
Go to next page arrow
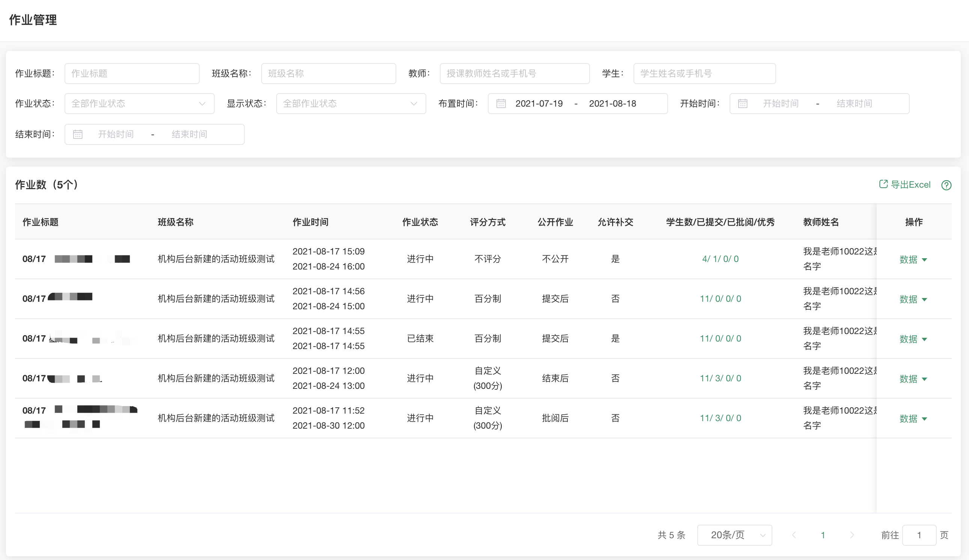pos(852,535)
